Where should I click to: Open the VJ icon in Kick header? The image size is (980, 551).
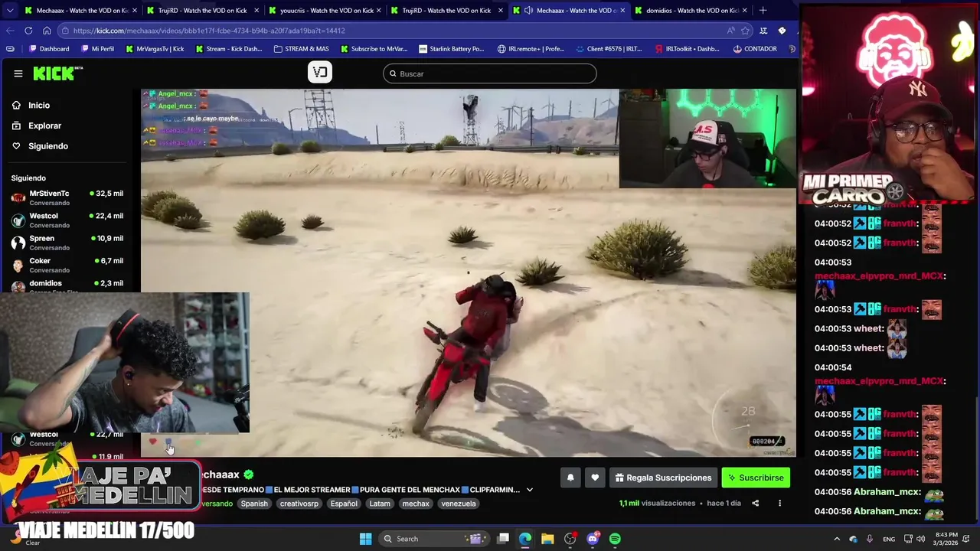point(320,73)
